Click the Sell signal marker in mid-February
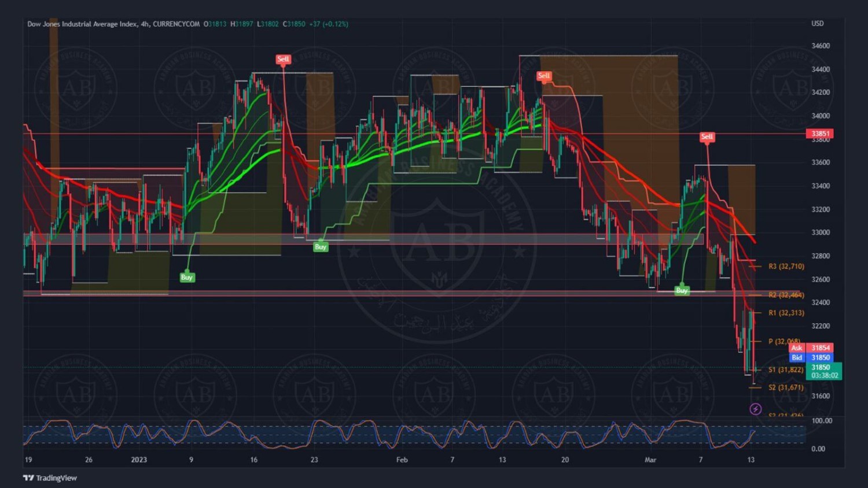Screen dimensions: 868x488 543,76
